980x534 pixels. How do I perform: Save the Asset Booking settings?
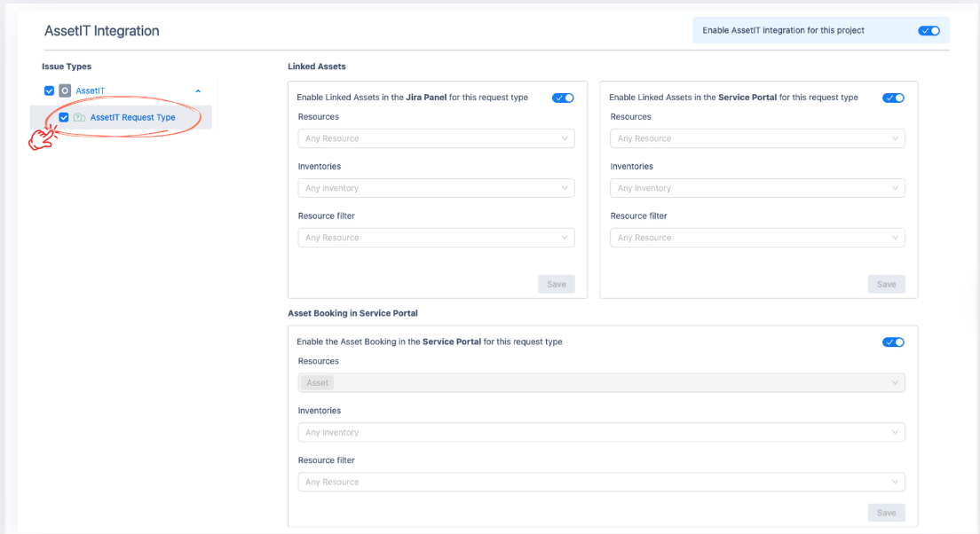(x=886, y=513)
